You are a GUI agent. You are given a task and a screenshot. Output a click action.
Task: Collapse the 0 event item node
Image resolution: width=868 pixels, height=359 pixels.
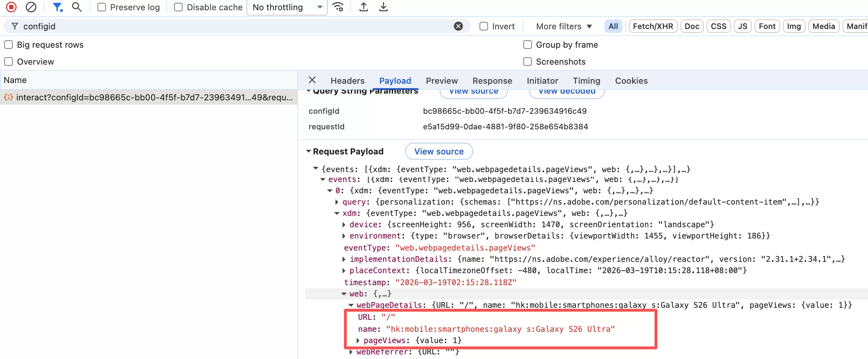click(x=330, y=191)
